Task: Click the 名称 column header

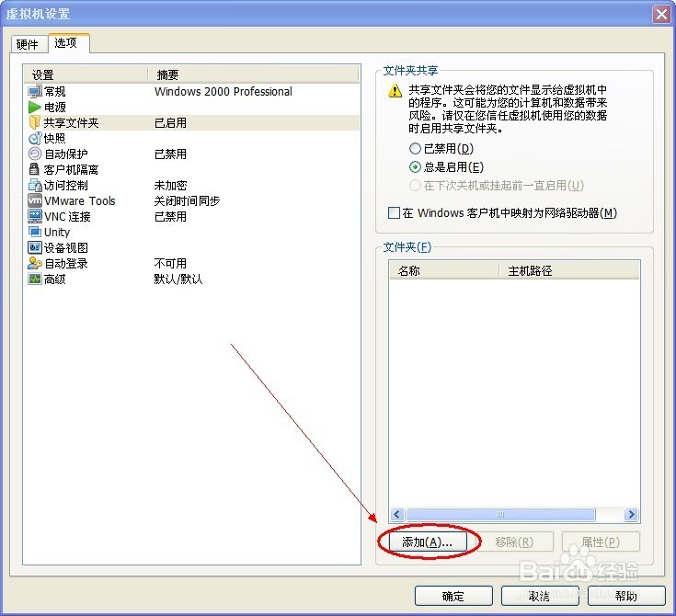Action: pyautogui.click(x=444, y=270)
